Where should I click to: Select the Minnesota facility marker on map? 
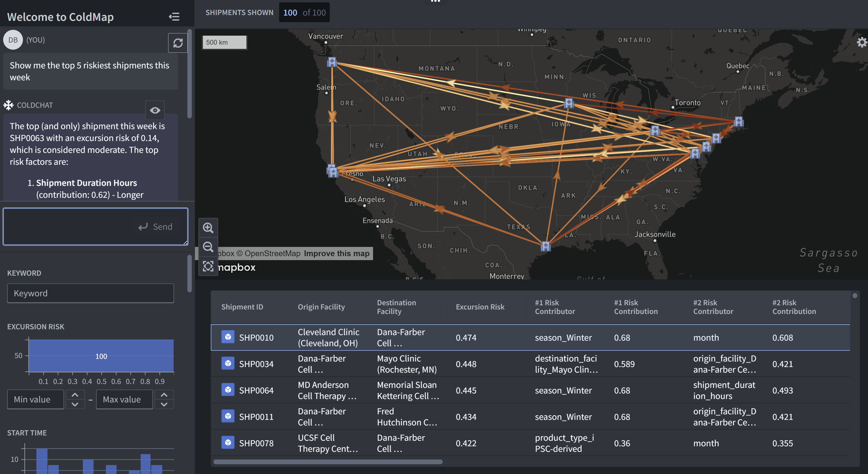coord(569,103)
